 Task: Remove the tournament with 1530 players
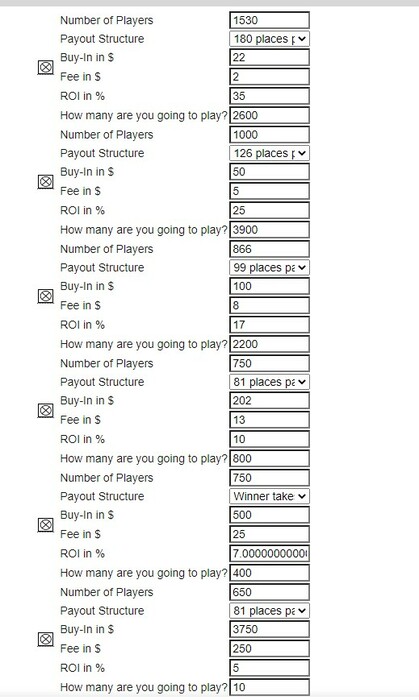tap(45, 67)
